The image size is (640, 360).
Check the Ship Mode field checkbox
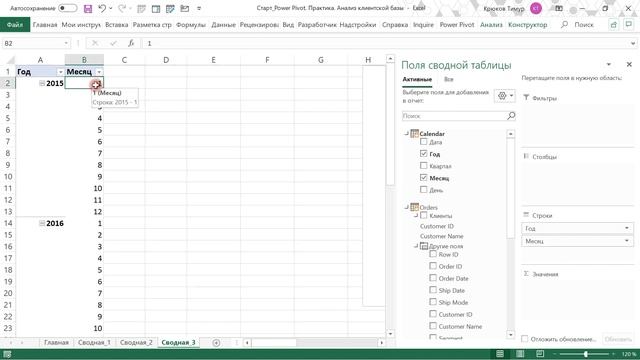[x=433, y=302]
